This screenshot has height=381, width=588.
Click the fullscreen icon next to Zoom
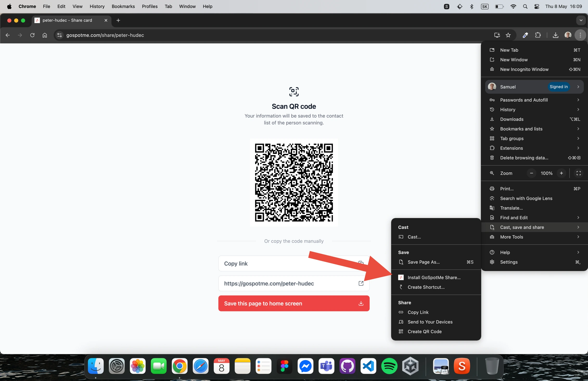(x=579, y=173)
